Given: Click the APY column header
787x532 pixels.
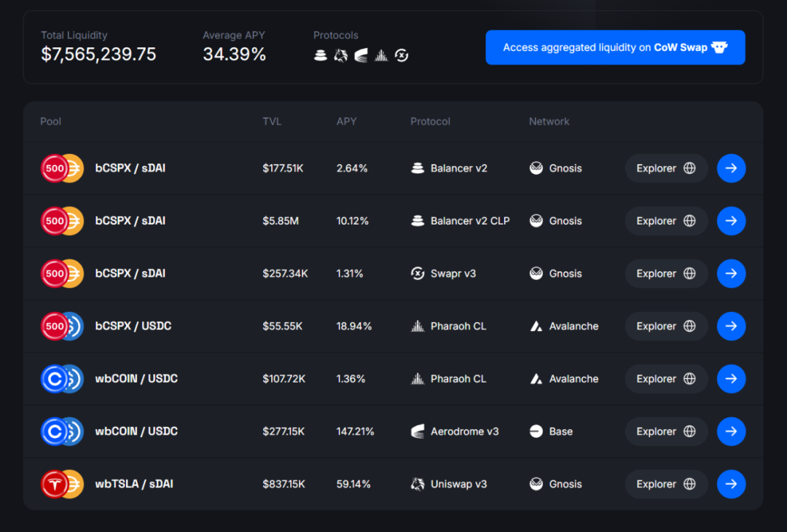Looking at the screenshot, I should pos(346,122).
